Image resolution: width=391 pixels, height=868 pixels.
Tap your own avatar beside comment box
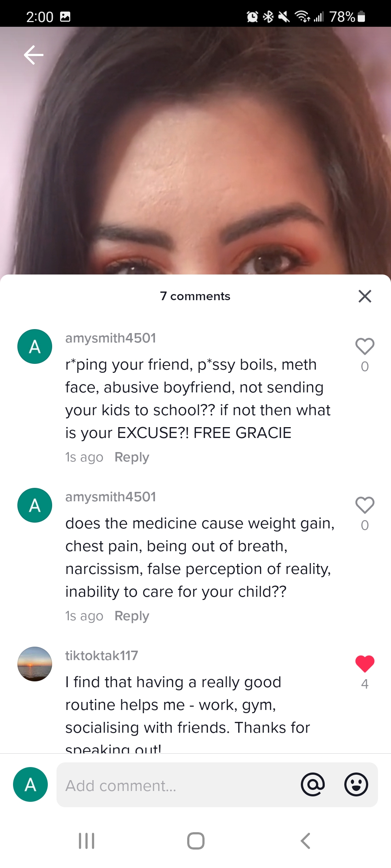(30, 784)
